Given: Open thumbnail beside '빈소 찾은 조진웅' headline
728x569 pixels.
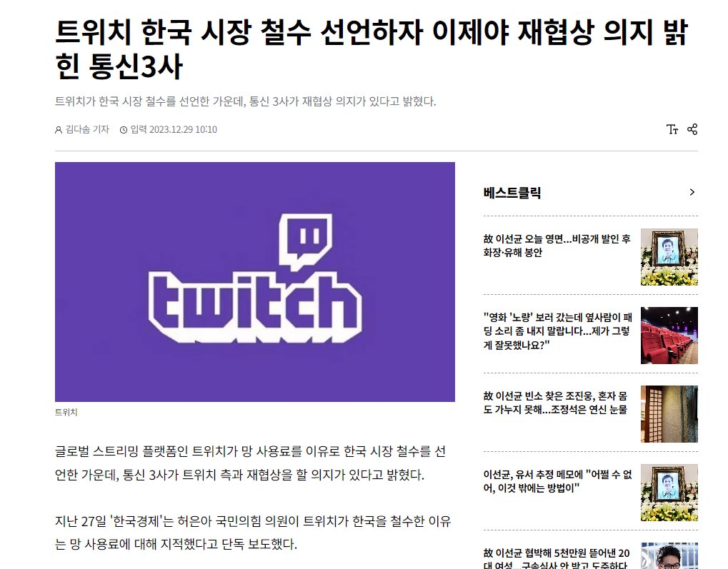Looking at the screenshot, I should 669,413.
